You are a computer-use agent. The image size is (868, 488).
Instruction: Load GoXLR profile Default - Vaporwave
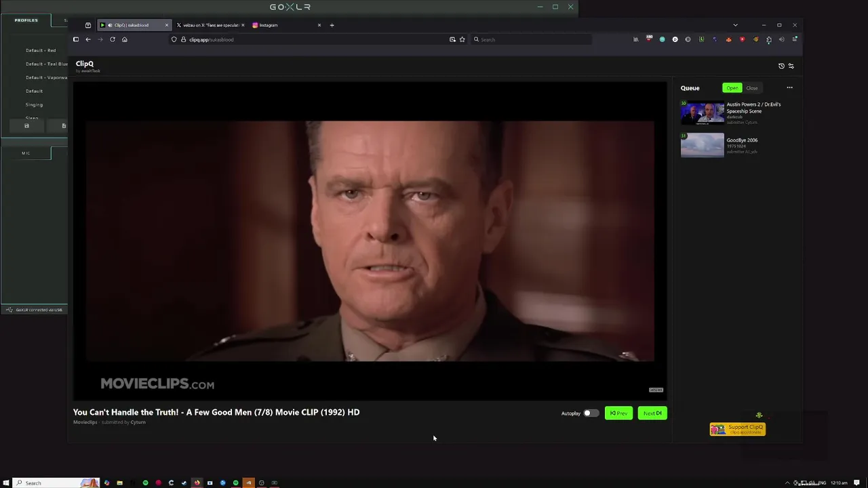(x=46, y=77)
